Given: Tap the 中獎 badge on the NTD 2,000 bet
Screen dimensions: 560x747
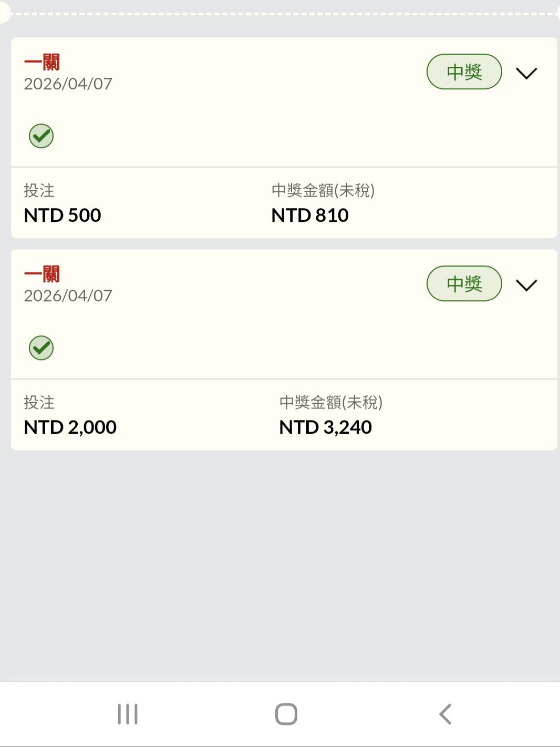Looking at the screenshot, I should (x=464, y=283).
